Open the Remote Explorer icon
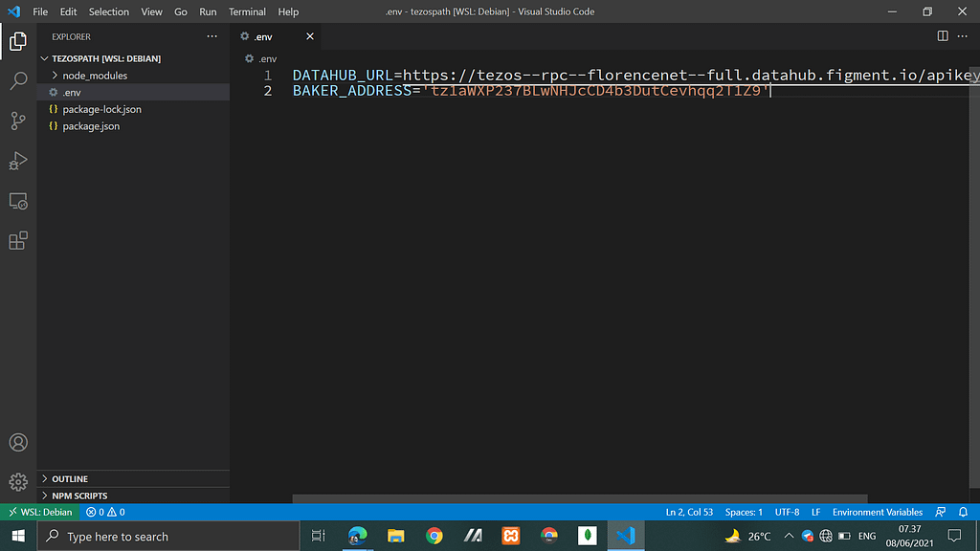Image resolution: width=980 pixels, height=551 pixels. click(x=18, y=201)
